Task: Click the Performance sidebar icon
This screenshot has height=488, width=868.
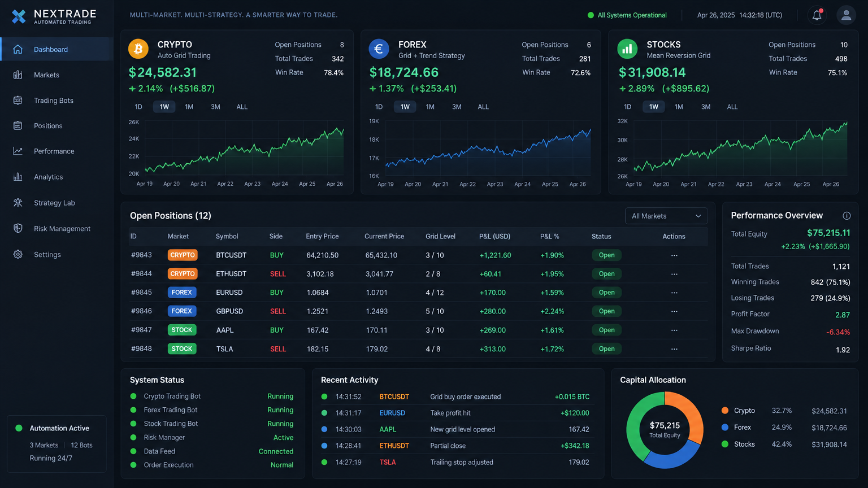Action: point(18,151)
